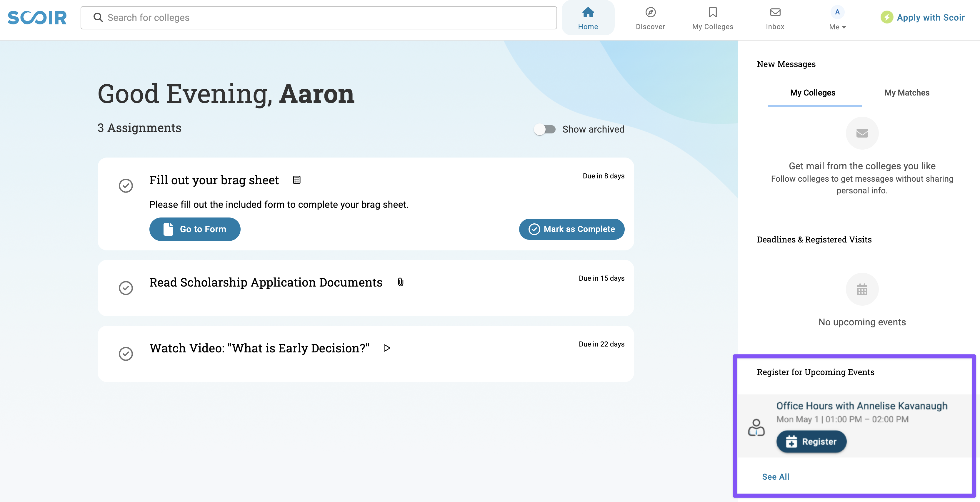Image resolution: width=980 pixels, height=502 pixels.
Task: Click the user avatar A icon
Action: click(x=837, y=12)
